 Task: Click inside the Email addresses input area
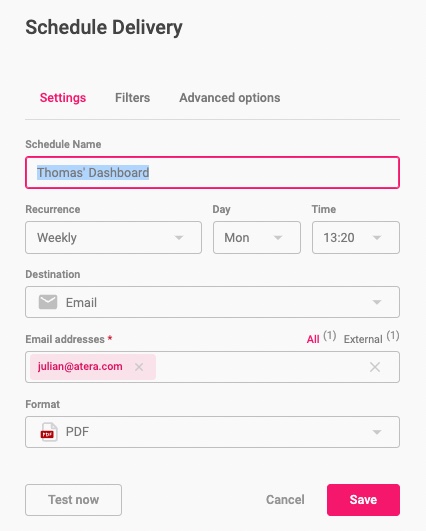[x=261, y=367]
